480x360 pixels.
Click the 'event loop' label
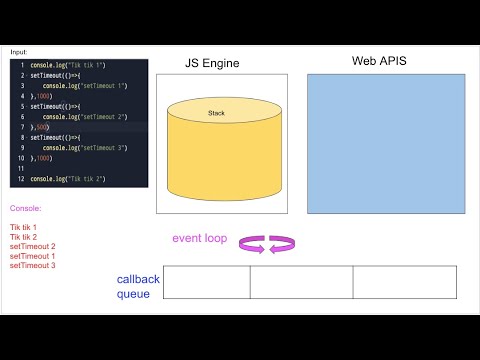[200, 238]
